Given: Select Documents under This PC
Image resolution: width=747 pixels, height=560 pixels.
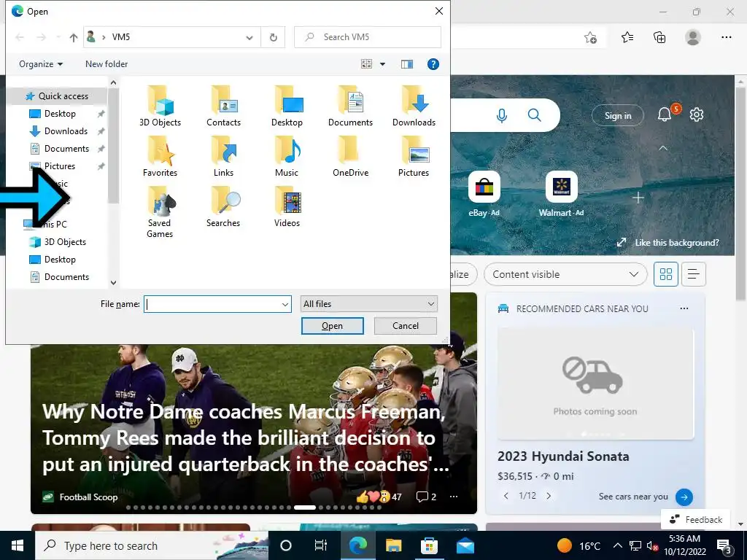Looking at the screenshot, I should coord(66,278).
